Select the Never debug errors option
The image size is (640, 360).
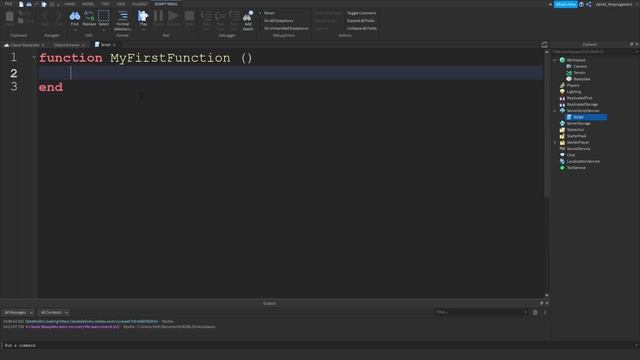click(269, 13)
